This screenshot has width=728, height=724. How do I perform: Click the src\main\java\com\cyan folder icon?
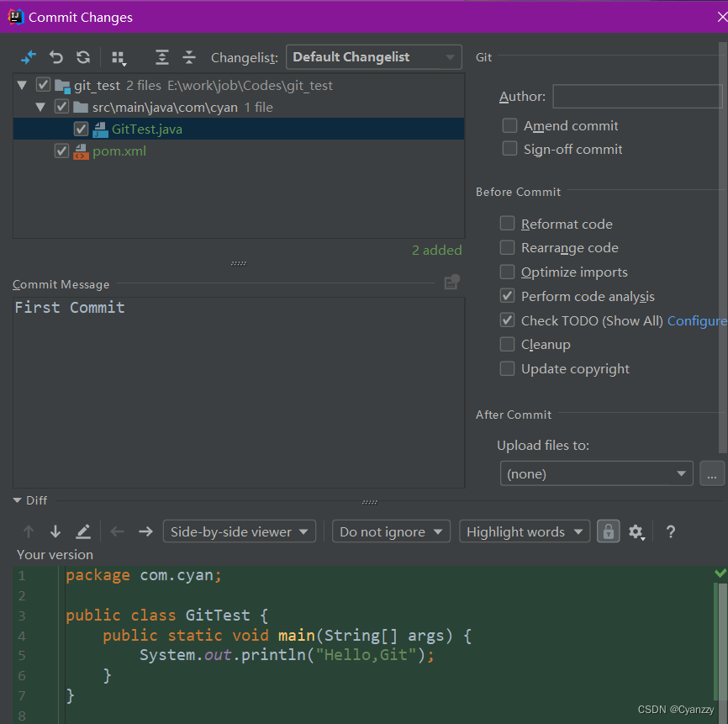pyautogui.click(x=81, y=108)
